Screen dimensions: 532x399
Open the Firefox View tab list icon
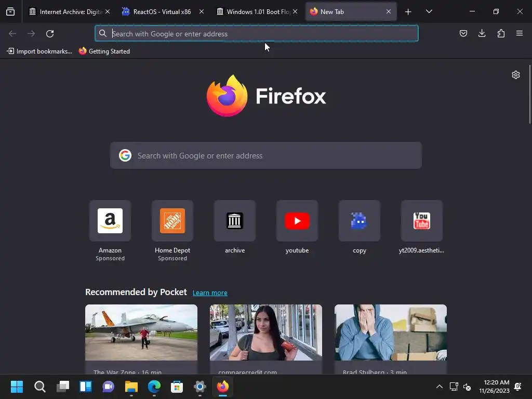click(10, 11)
